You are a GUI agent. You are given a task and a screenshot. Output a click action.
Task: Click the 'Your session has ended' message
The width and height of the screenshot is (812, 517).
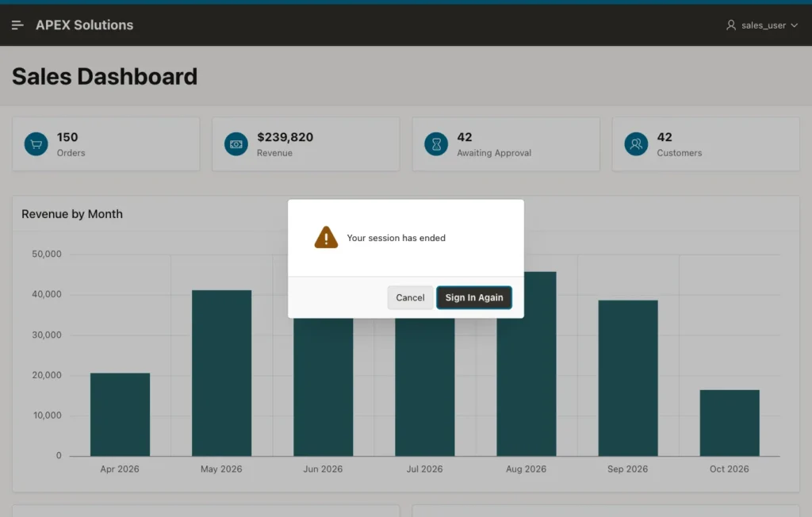[x=396, y=238]
